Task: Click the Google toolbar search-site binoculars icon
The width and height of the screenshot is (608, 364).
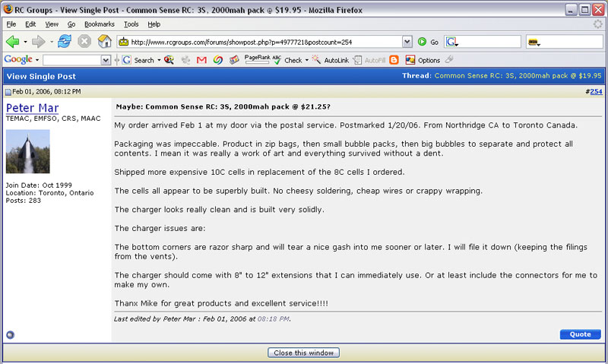Action: 169,60
